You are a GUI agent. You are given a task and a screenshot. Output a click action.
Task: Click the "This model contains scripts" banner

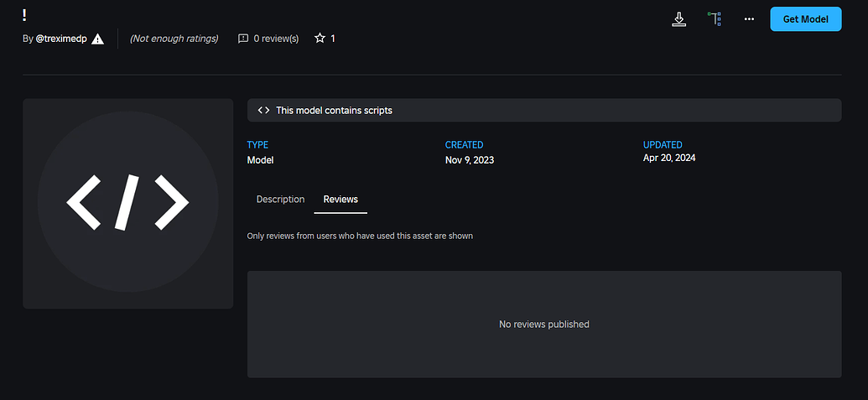(x=543, y=110)
